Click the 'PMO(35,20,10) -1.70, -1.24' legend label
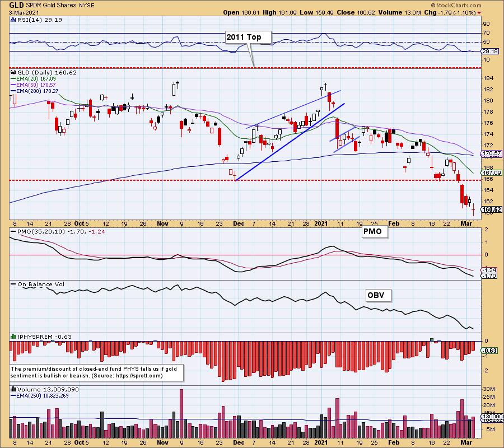 click(58, 231)
